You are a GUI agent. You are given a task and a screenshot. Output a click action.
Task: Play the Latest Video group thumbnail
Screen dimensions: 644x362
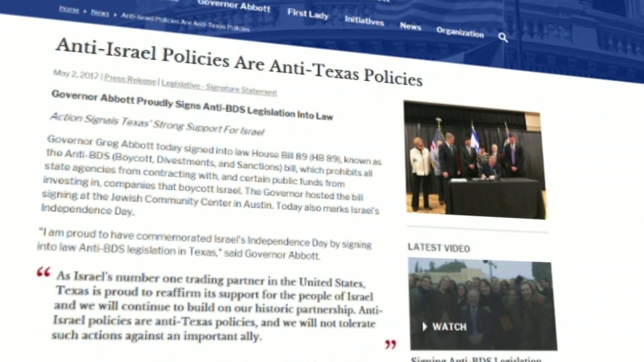tap(482, 304)
